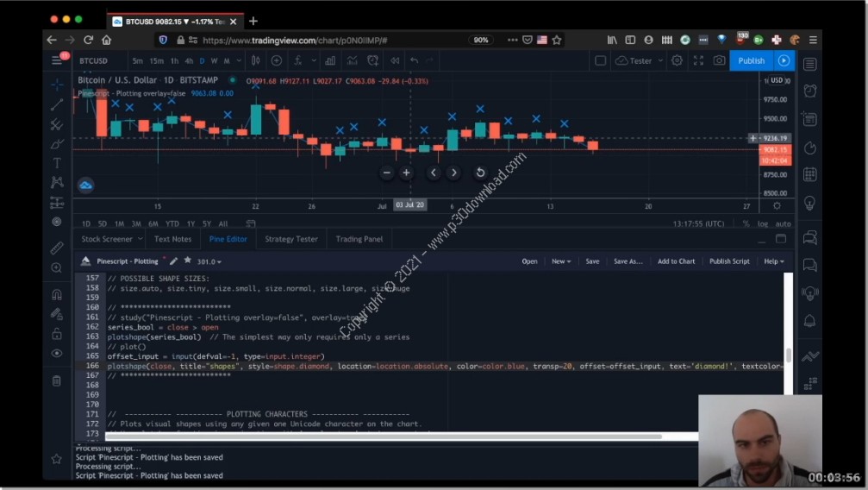The height and width of the screenshot is (490, 868).
Task: Activate magnet mode in drawing toolbar
Action: coord(57,294)
